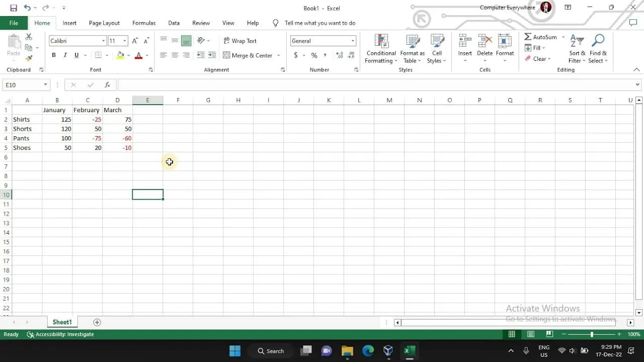Open the File menu
This screenshot has height=362, width=644.
click(13, 23)
